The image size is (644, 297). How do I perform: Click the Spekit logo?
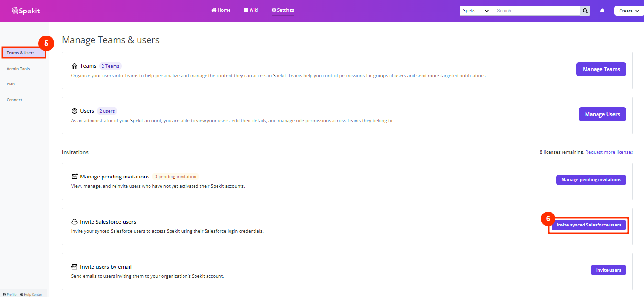(26, 10)
